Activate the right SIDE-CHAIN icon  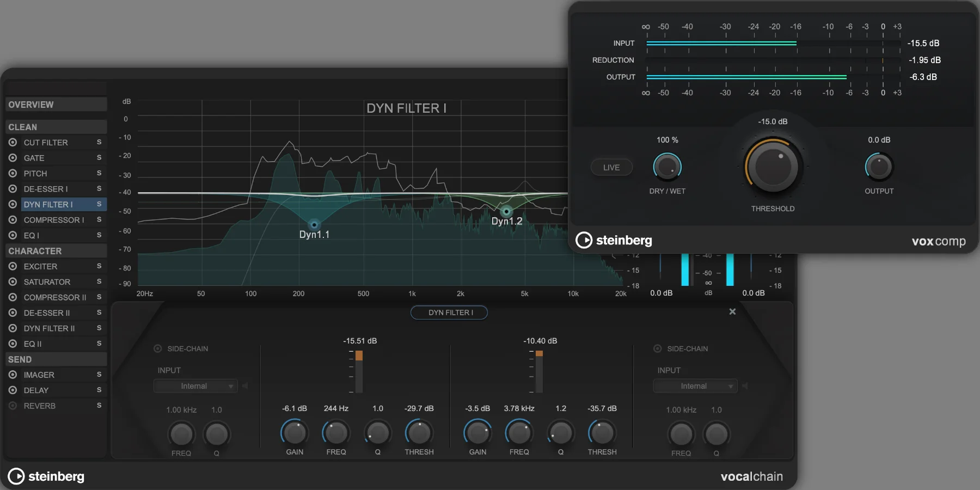click(658, 348)
